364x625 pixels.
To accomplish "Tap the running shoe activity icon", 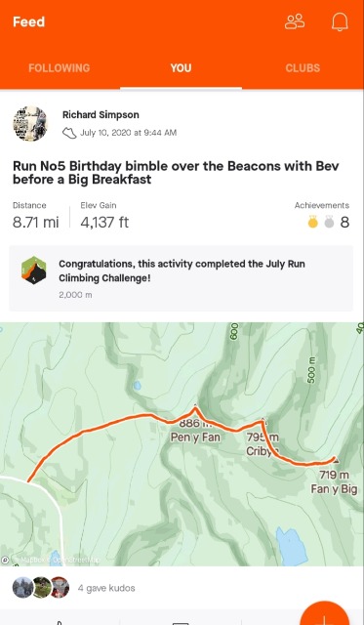I will click(x=69, y=133).
